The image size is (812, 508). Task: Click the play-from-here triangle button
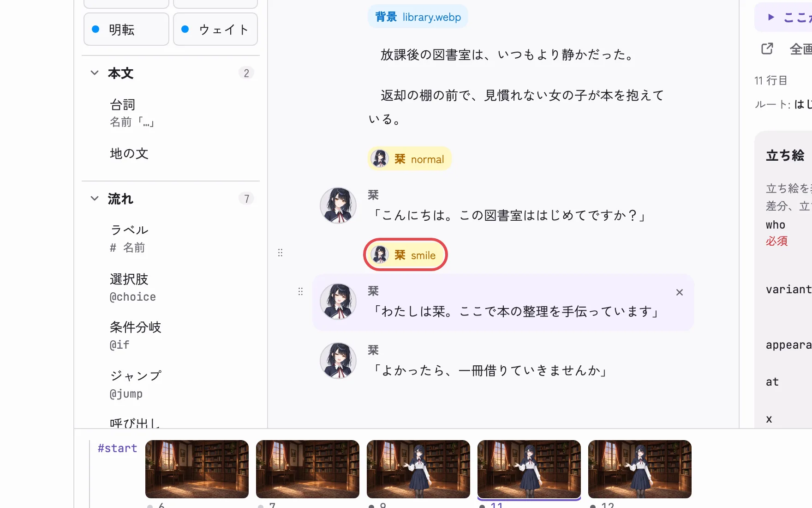point(770,17)
